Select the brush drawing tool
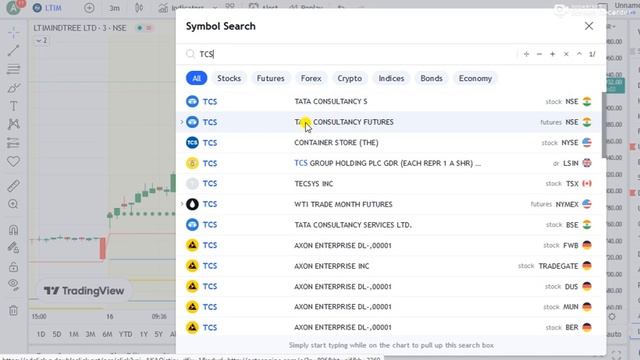The image size is (640, 360). 13,88
